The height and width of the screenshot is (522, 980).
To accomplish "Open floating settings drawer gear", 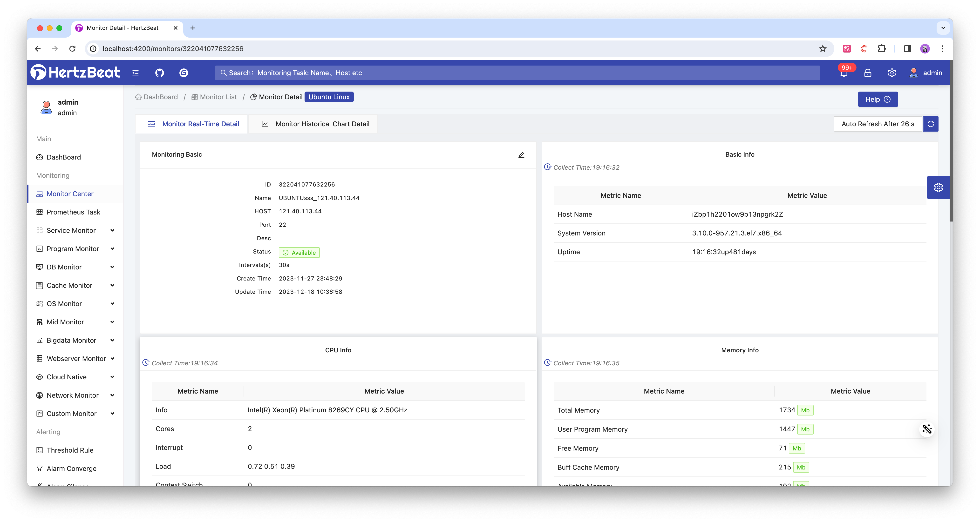I will [938, 187].
